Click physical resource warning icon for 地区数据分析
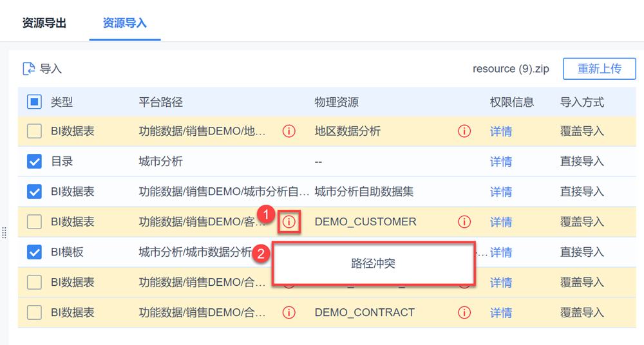Image resolution: width=644 pixels, height=345 pixels. point(464,131)
